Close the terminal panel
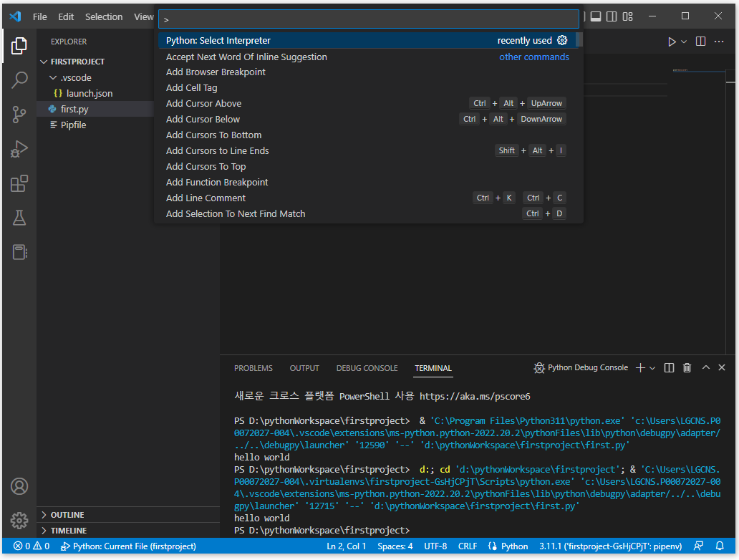 pos(722,367)
